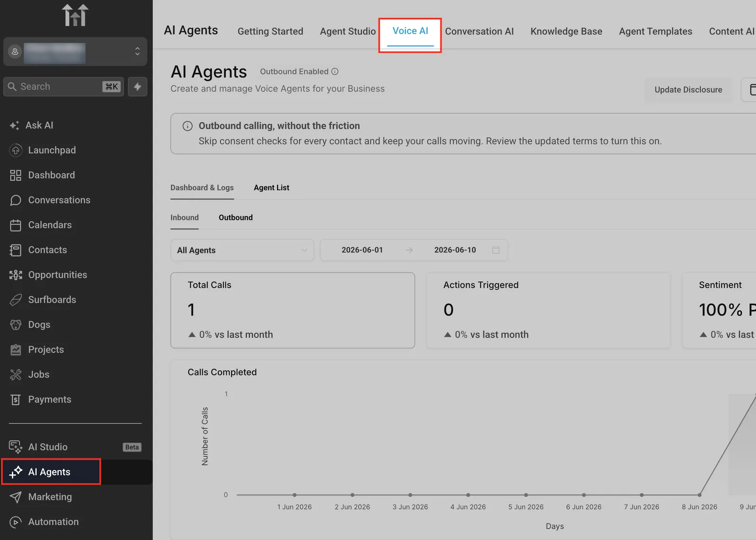The height and width of the screenshot is (540, 756).
Task: Click the Contacts icon in sidebar
Action: 16,250
